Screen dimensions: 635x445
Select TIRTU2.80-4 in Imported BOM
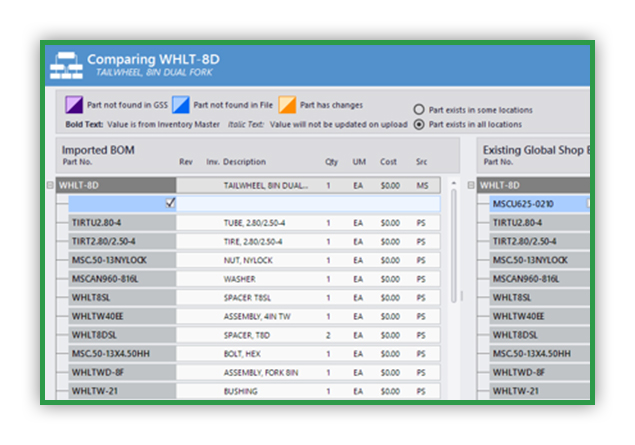[x=122, y=223]
